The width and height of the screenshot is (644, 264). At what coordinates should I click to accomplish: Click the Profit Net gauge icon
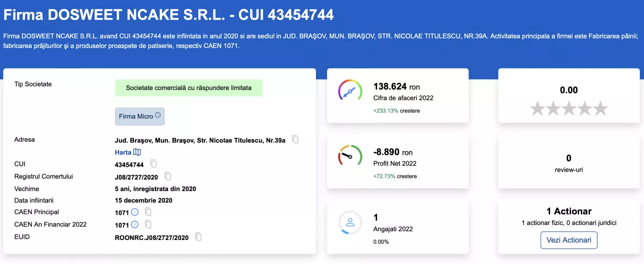click(x=350, y=156)
